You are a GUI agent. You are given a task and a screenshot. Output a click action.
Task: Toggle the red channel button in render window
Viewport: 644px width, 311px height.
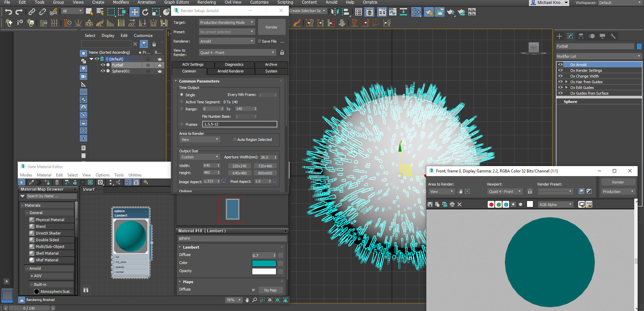click(x=491, y=204)
